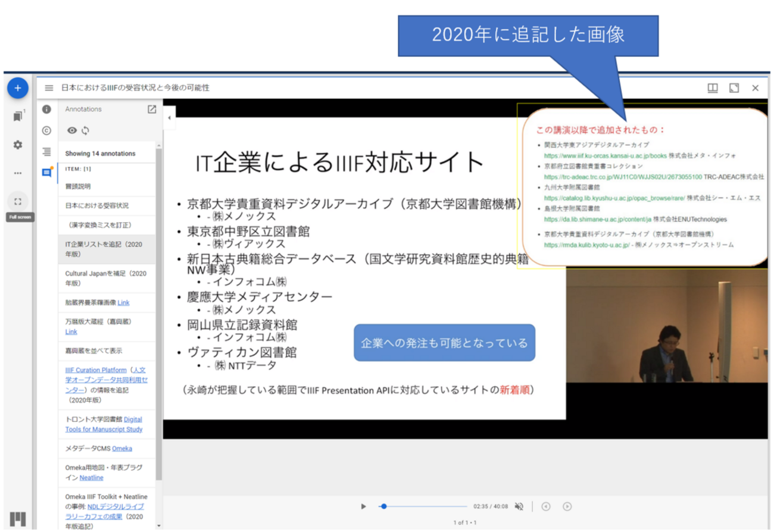This screenshot has height=532, width=774.
Task: Select the annotation Cultural Japanを補足
Action: [106, 278]
